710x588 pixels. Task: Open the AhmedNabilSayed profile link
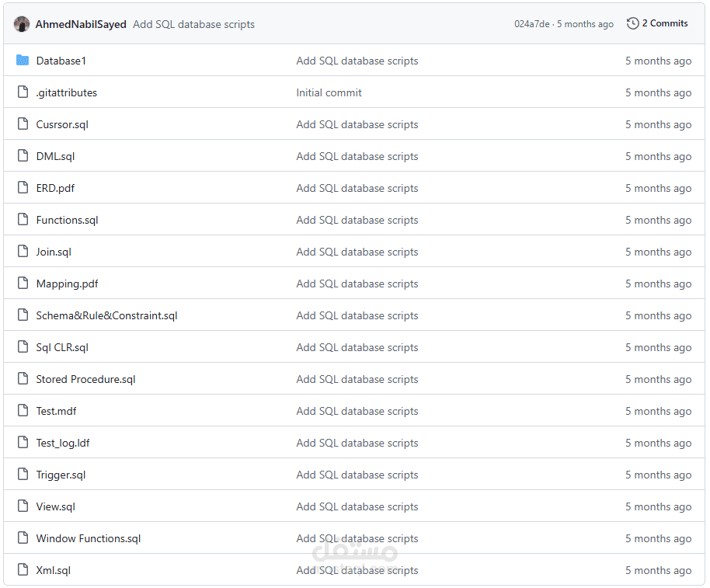point(81,24)
